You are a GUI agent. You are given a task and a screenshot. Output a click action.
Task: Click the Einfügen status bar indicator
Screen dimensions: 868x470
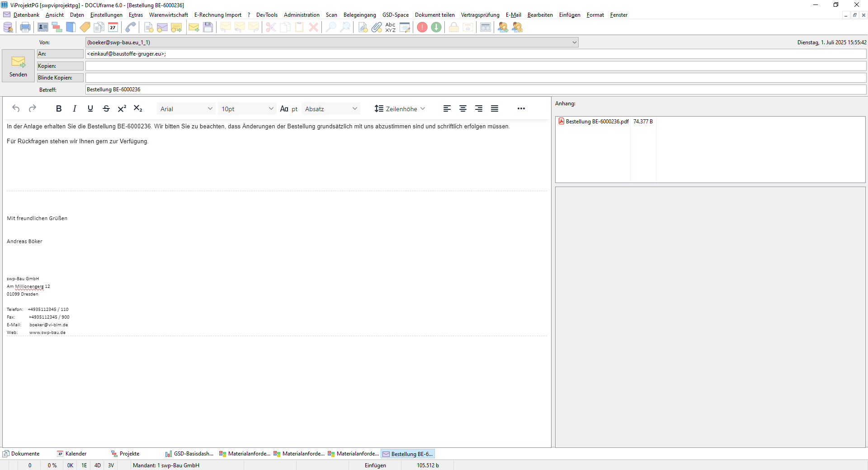[375, 465]
